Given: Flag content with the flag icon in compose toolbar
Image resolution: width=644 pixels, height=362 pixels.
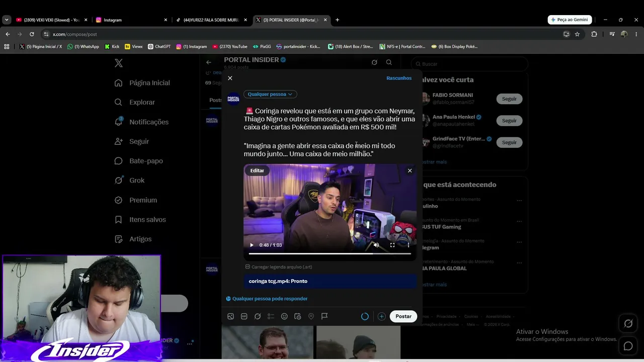Looking at the screenshot, I should pos(325,316).
